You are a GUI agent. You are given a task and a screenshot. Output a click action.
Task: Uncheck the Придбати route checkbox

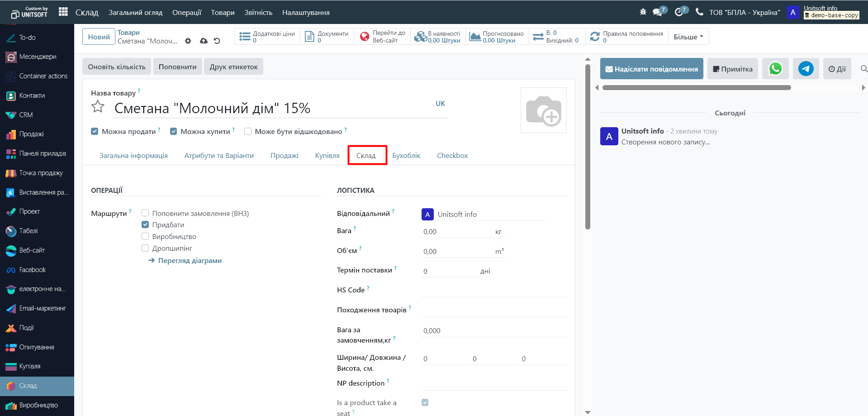point(145,225)
